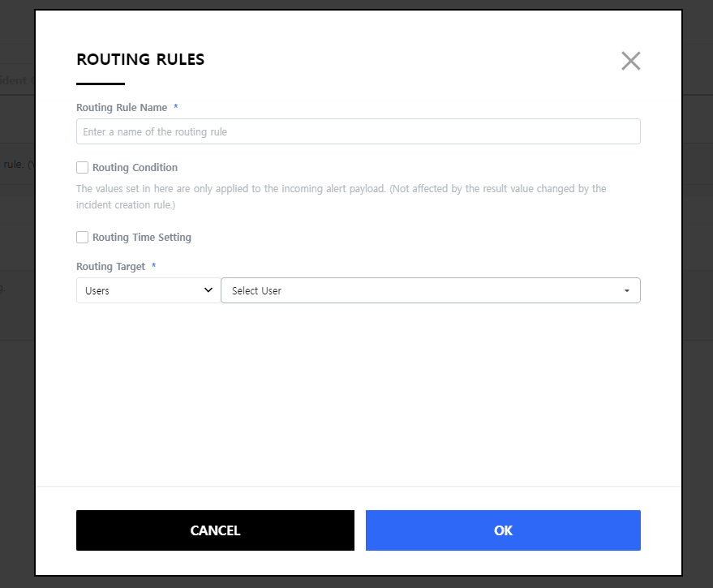Image resolution: width=713 pixels, height=588 pixels.
Task: Tick the Routing Time Setting checkbox
Action: tap(82, 238)
